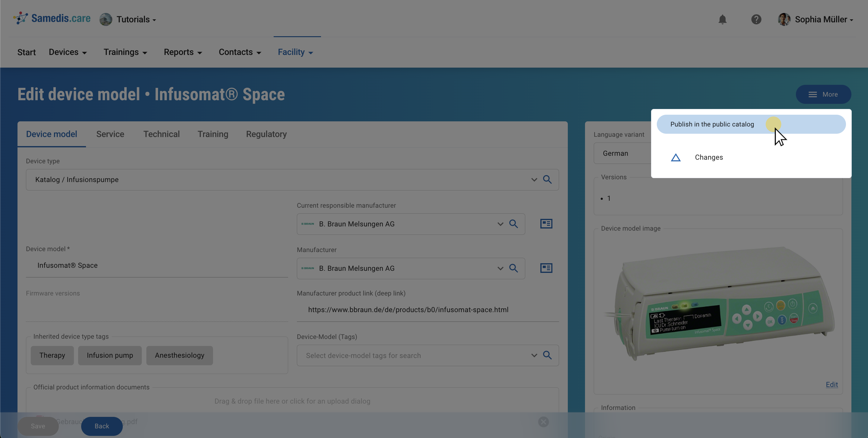
Task: Click search icon in Device-Model Tags field
Action: 547,355
